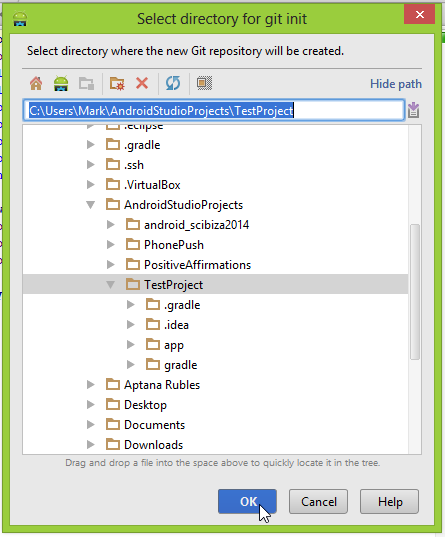445x537 pixels.
Task: Click the Android Studio title bar icon
Action: [x=20, y=19]
